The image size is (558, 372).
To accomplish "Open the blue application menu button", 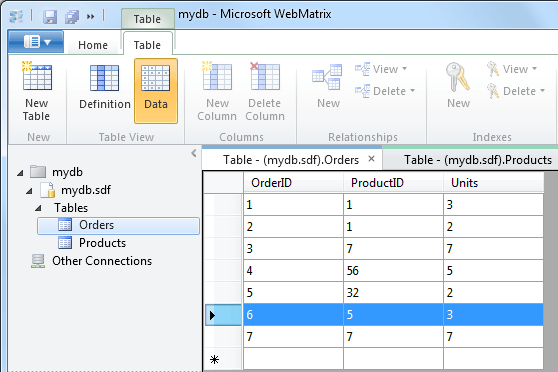I will (36, 42).
